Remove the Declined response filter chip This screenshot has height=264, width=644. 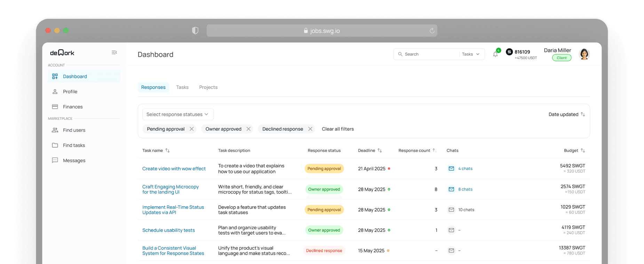tap(310, 129)
